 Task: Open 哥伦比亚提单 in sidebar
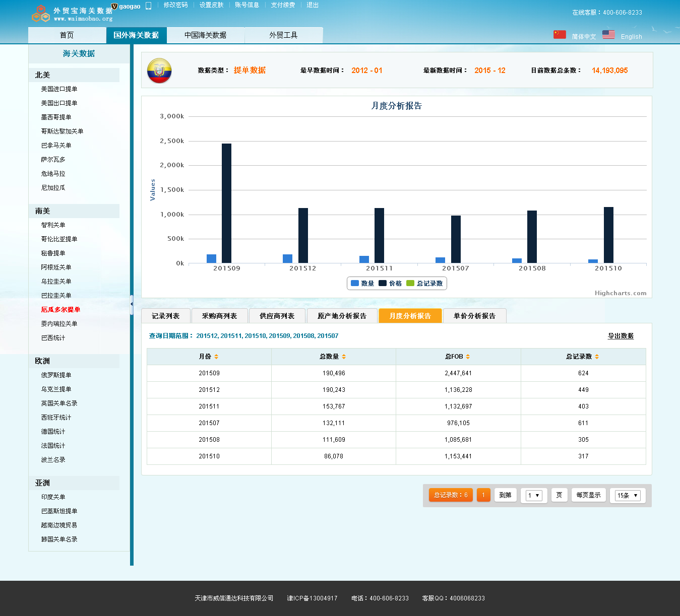59,239
